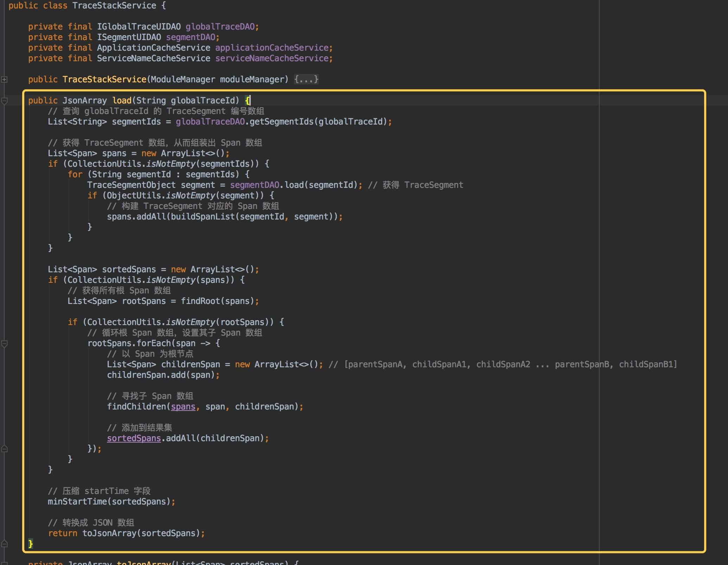Click the findRoot(spans) call
Image resolution: width=728 pixels, height=565 pixels.
coord(218,301)
